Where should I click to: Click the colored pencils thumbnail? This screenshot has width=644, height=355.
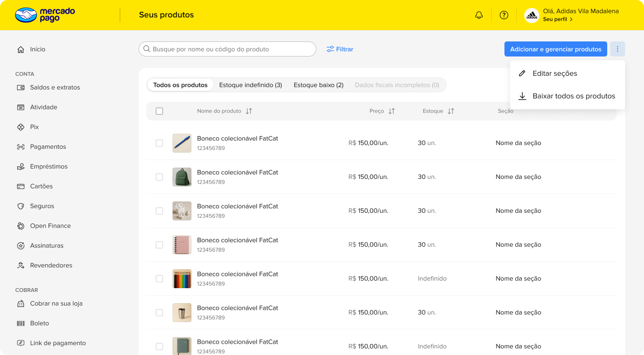[x=182, y=279]
